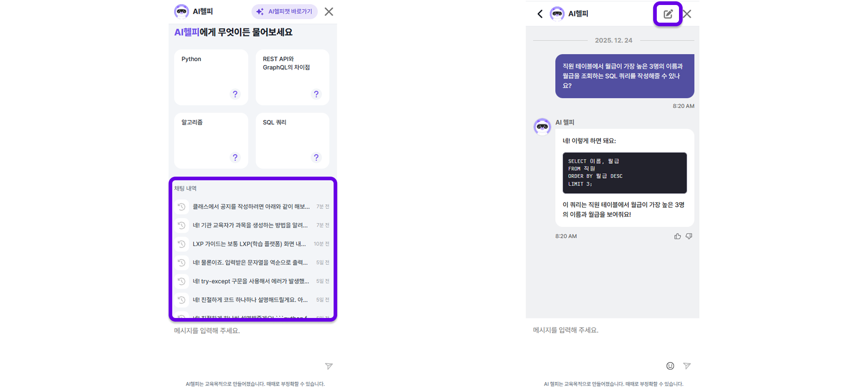Click question mark on Python card
Image resolution: width=868 pixels, height=390 pixels.
(235, 94)
